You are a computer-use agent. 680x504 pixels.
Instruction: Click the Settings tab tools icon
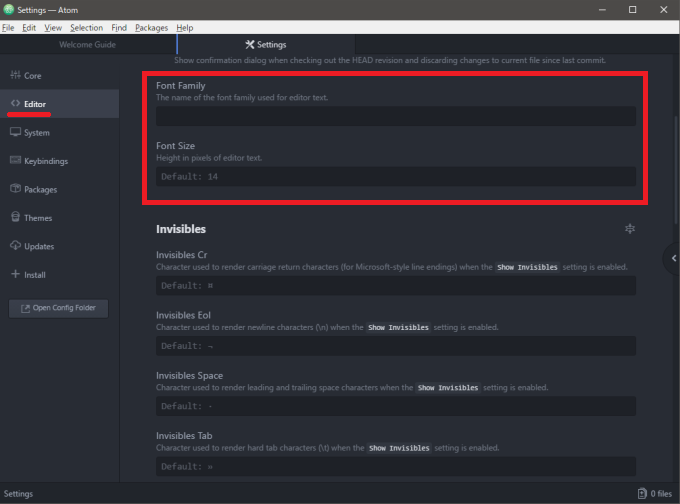(250, 44)
